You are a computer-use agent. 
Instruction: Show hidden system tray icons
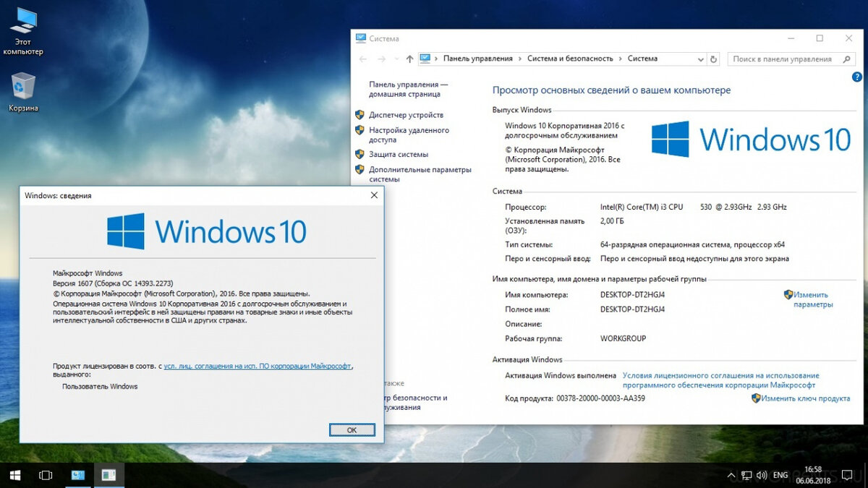tap(730, 476)
